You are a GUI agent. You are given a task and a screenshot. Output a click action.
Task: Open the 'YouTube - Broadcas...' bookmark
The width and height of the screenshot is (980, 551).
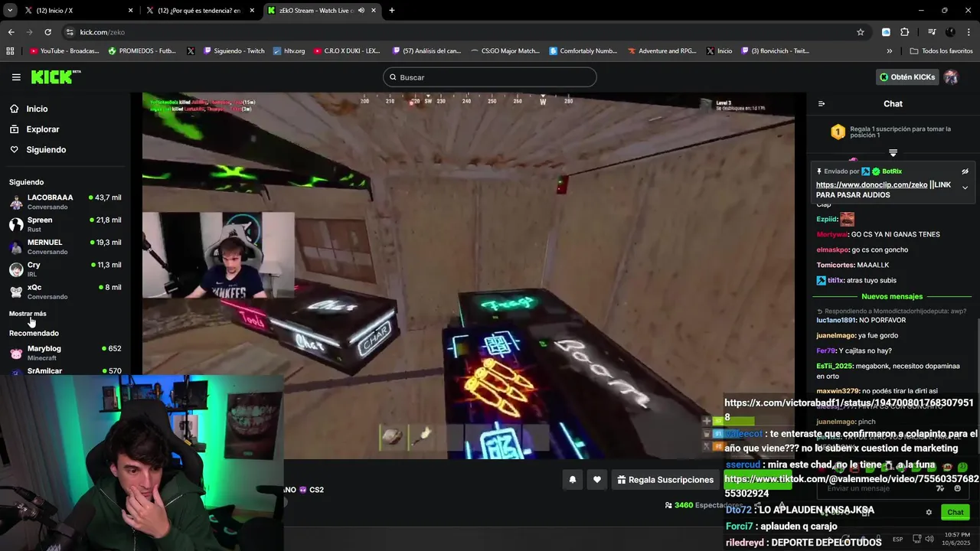click(x=64, y=51)
